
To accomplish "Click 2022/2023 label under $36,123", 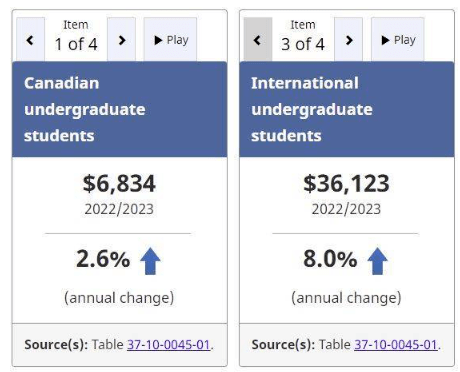I will coord(346,209).
